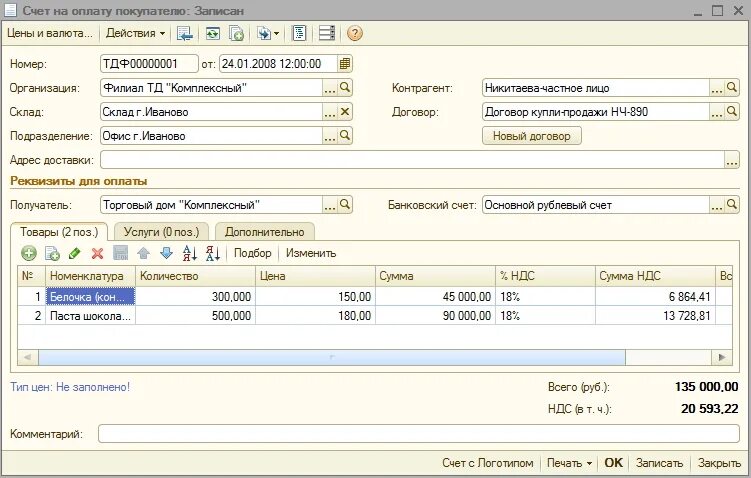Click the create-based-on copy toolbar icon
Image resolution: width=751 pixels, height=478 pixels.
pyautogui.click(x=236, y=34)
